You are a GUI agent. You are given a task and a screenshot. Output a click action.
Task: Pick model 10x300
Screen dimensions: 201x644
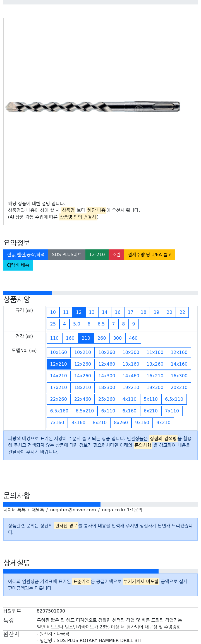pyautogui.click(x=131, y=353)
